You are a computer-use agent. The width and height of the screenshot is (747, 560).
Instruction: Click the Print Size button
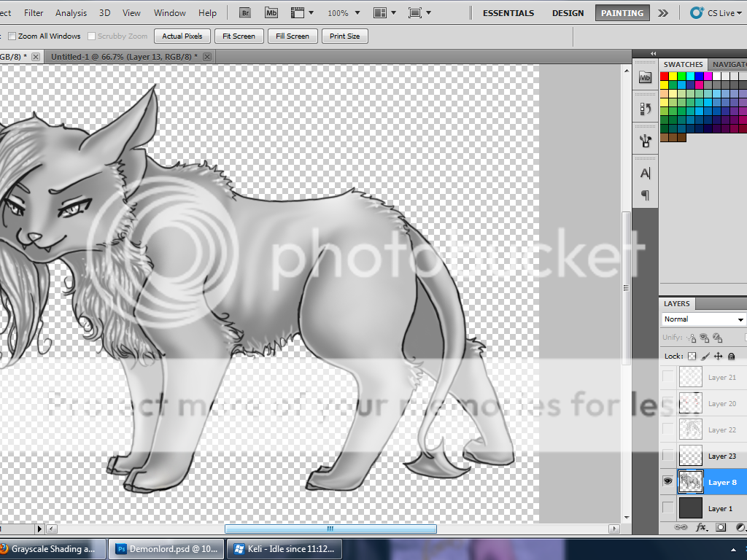(344, 36)
